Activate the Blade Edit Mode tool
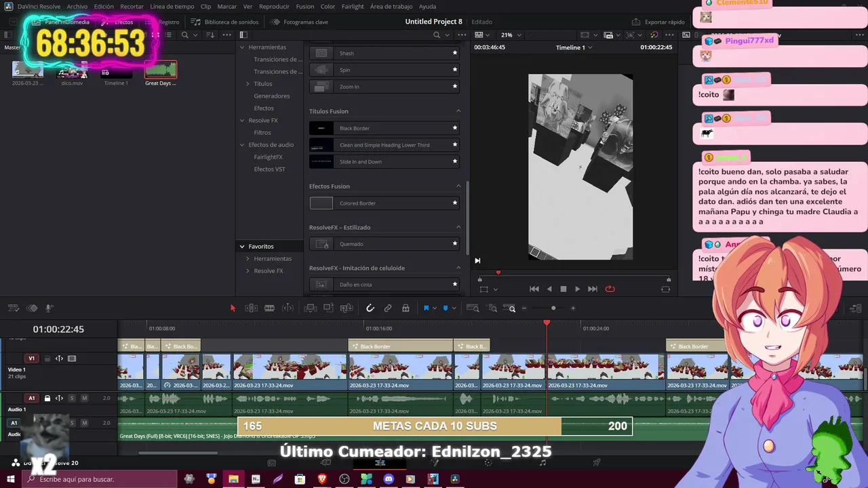This screenshot has height=488, width=868. click(x=269, y=308)
